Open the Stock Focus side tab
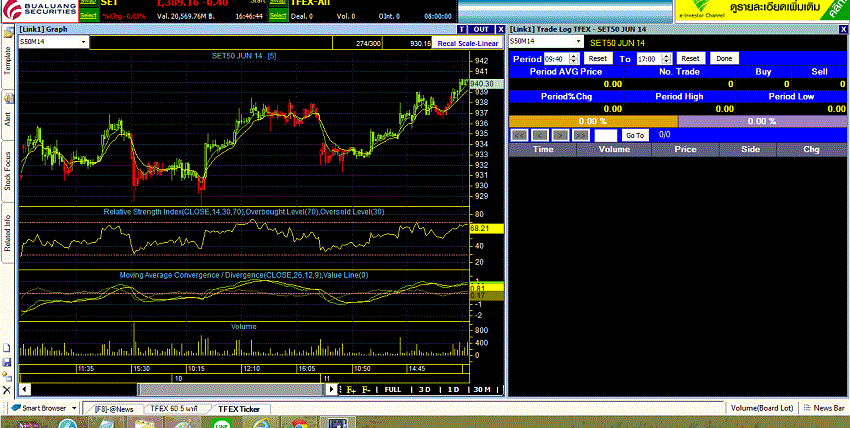This screenshot has height=428, width=850. (8, 172)
